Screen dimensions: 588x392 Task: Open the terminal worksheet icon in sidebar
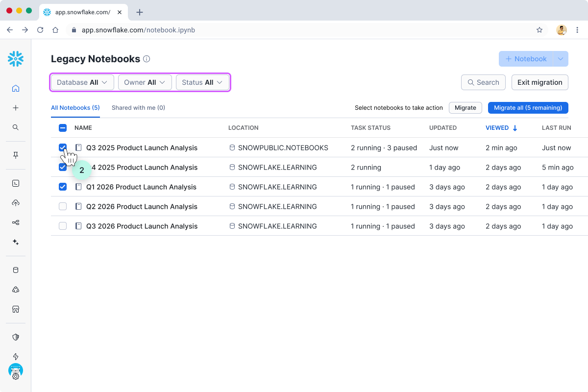point(16,183)
